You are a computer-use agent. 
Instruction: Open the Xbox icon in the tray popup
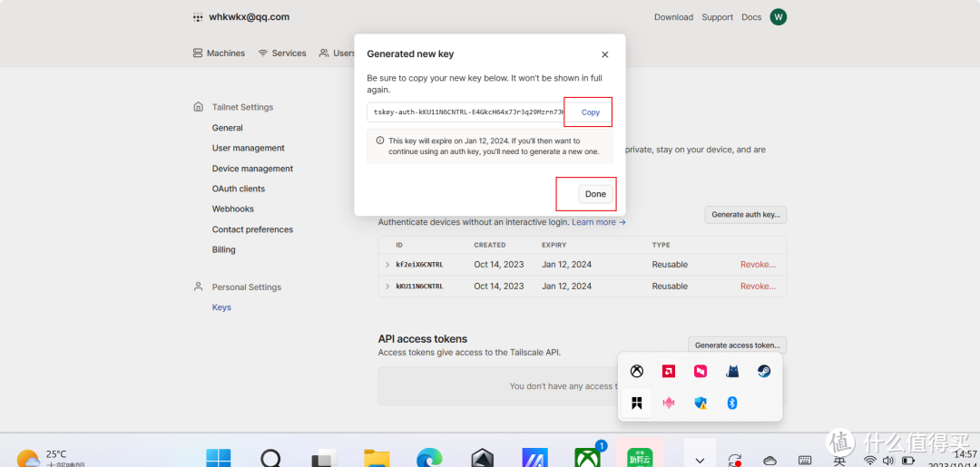click(x=637, y=371)
